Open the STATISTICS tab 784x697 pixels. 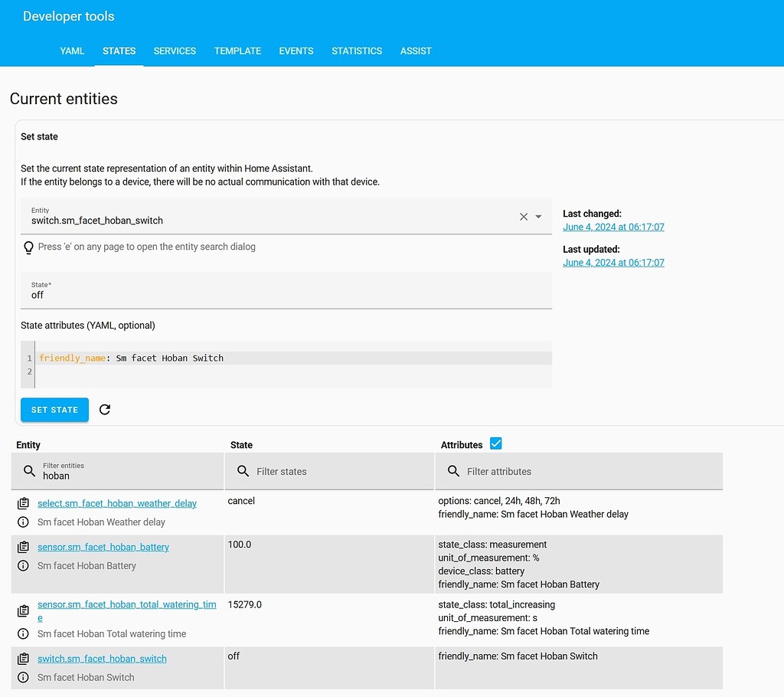(x=357, y=51)
